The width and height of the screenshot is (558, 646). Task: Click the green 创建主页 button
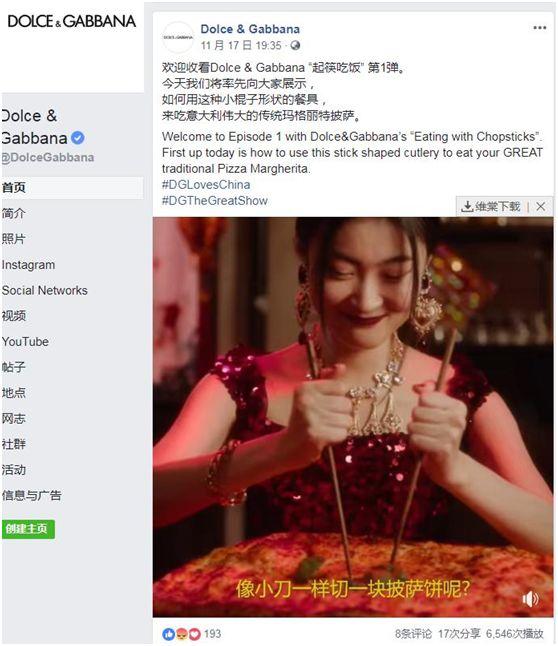[x=28, y=529]
